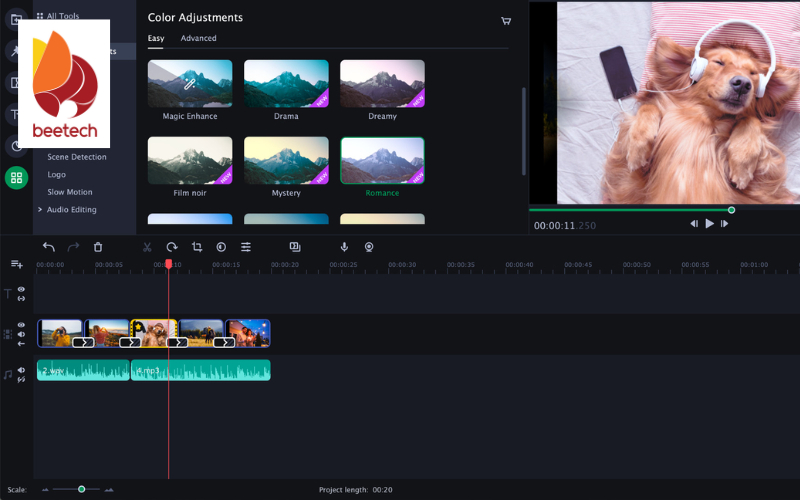Viewport: 800px width, 500px height.
Task: Click the timeline Scale slider handle
Action: [x=82, y=489]
